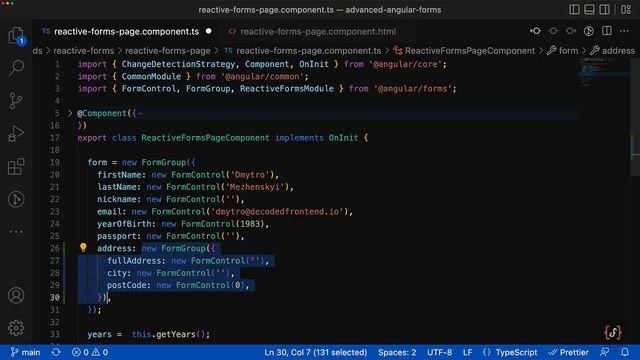This screenshot has width=640, height=360.
Task: Open the Manage gear menu
Action: click(x=16, y=328)
